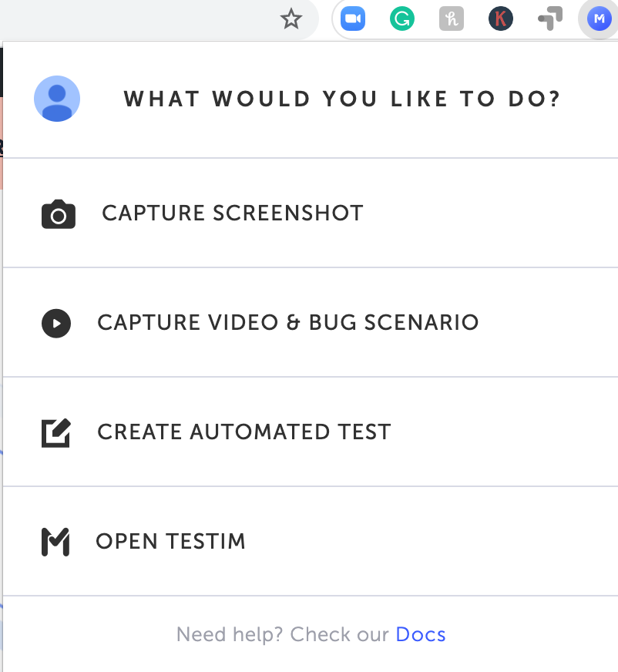Click the Testim M logo next to Open Testim

coord(55,542)
